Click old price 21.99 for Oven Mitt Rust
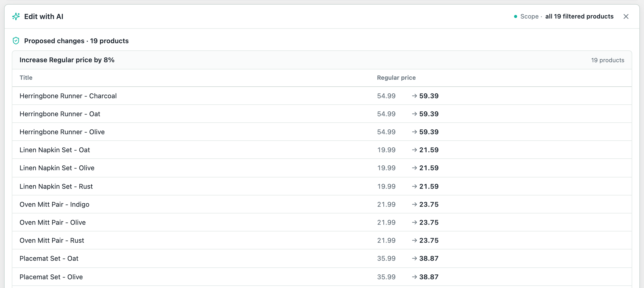This screenshot has width=644, height=288. (x=386, y=240)
